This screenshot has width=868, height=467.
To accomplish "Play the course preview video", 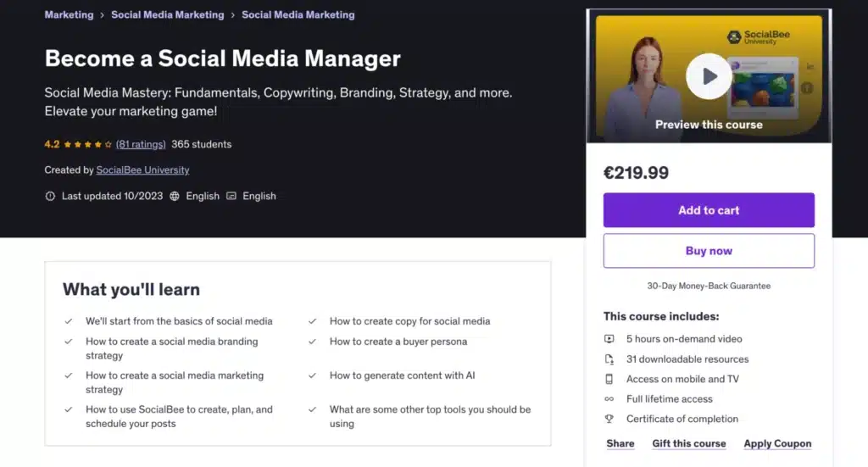I will [x=709, y=76].
